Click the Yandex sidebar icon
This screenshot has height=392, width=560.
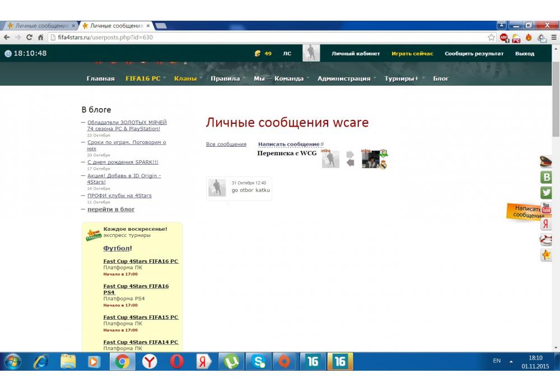tap(546, 224)
